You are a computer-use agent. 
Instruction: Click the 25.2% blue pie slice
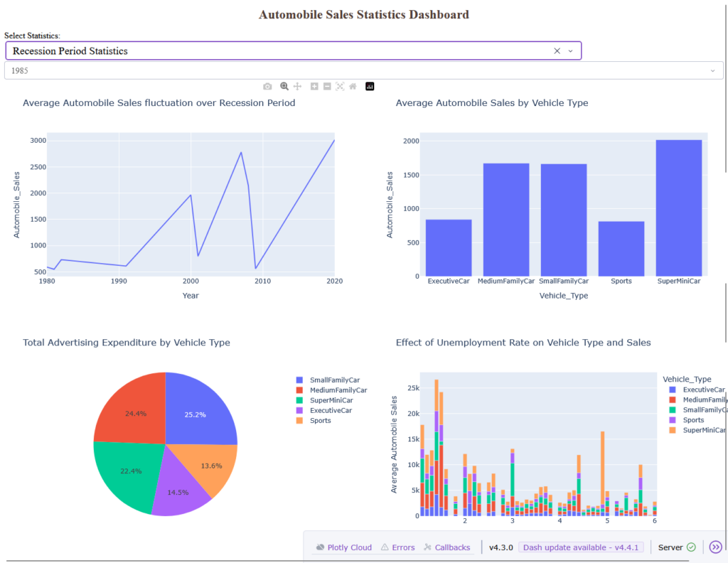[x=195, y=414]
